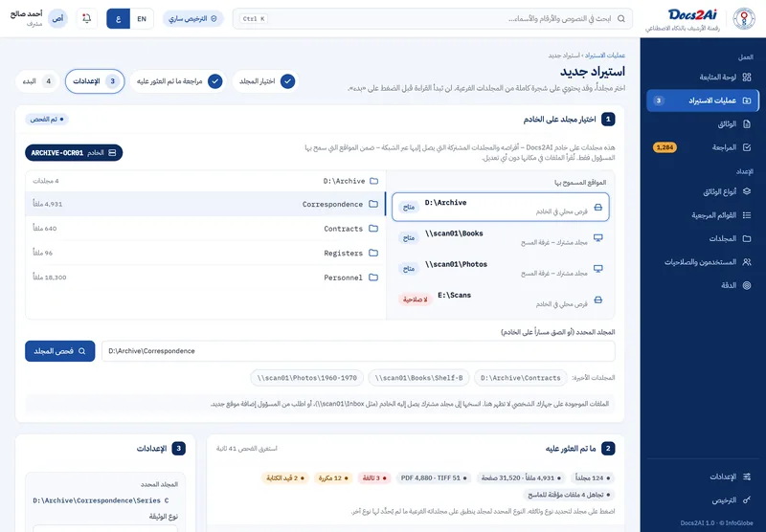
Task: Pick recent folder D:\Archive\Contracts chip
Action: click(520, 378)
